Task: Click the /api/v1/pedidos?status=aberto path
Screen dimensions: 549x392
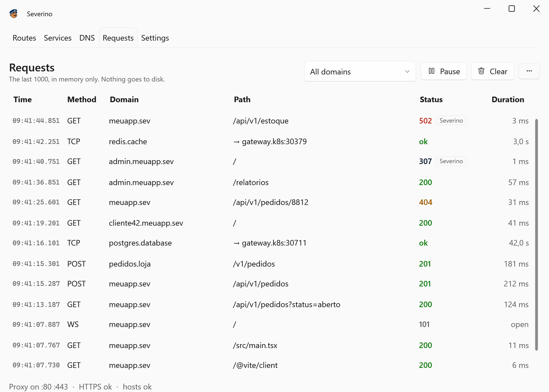Action: tap(287, 304)
